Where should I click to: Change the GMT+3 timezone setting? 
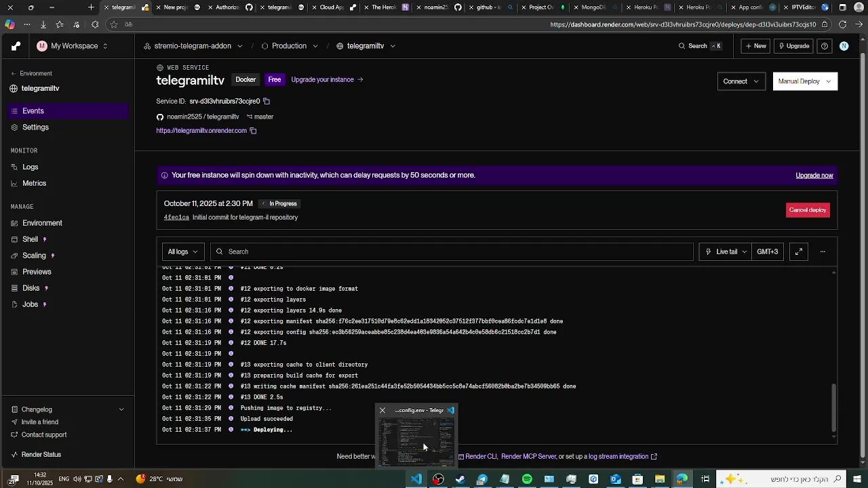(x=768, y=251)
